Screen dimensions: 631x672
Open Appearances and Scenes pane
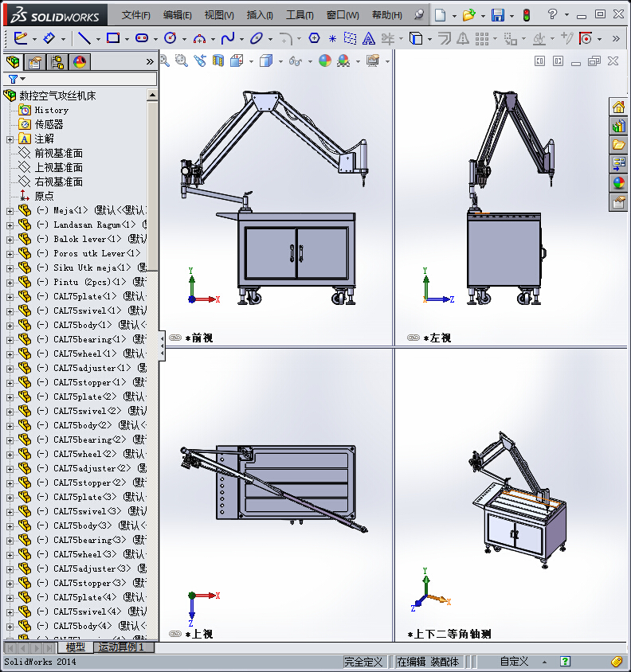coord(618,182)
